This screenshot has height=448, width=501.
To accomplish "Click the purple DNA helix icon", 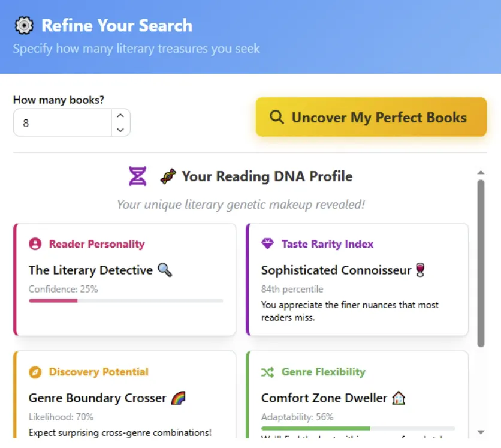I will coord(137,176).
